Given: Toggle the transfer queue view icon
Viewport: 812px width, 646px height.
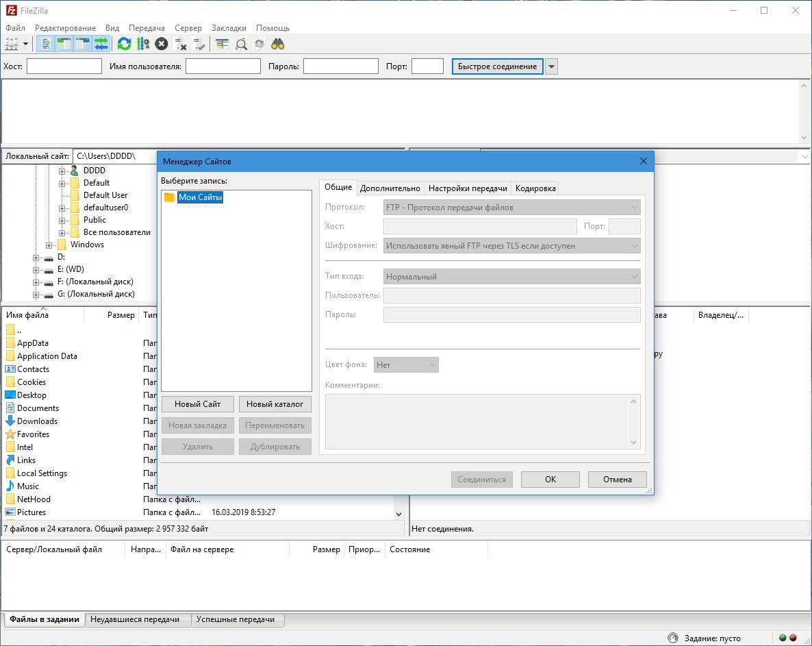Looking at the screenshot, I should click(101, 44).
